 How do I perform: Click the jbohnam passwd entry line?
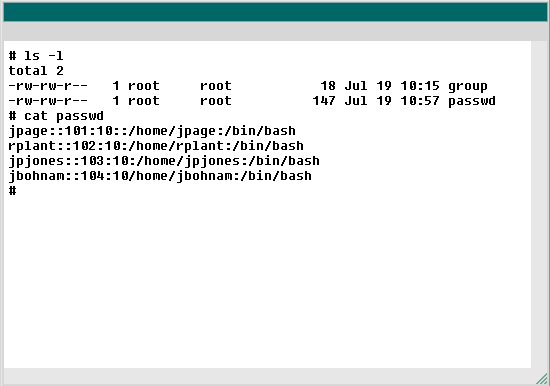160,176
